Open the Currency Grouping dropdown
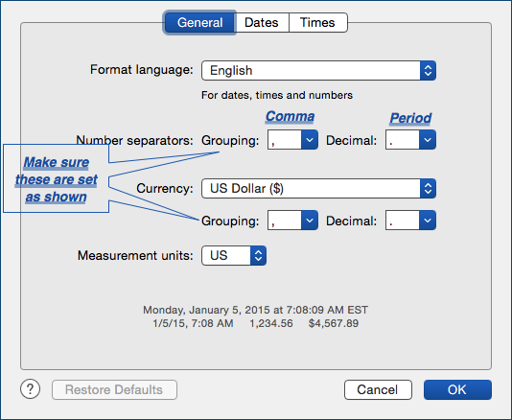 point(292,221)
